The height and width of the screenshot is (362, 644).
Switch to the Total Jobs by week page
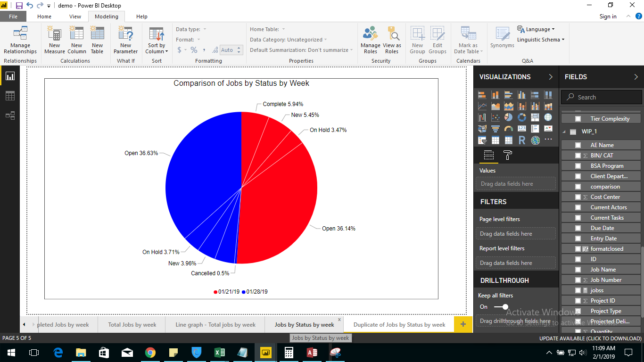[132, 325]
